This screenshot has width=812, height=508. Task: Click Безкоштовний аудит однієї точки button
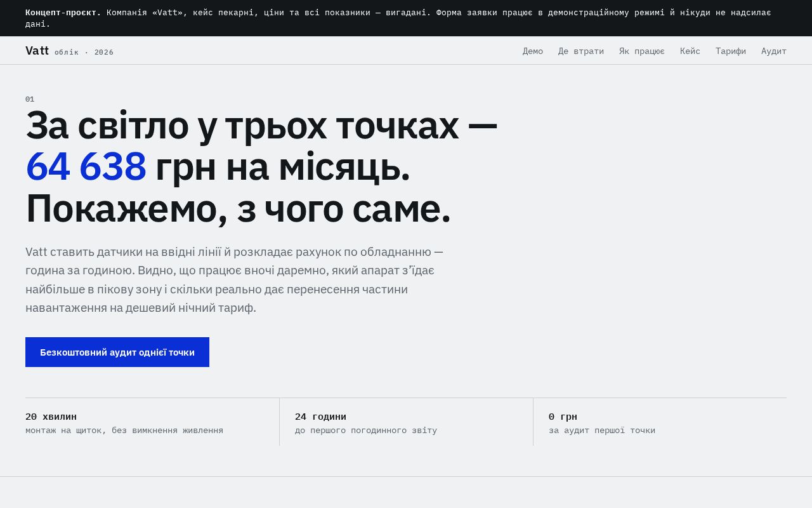click(117, 352)
